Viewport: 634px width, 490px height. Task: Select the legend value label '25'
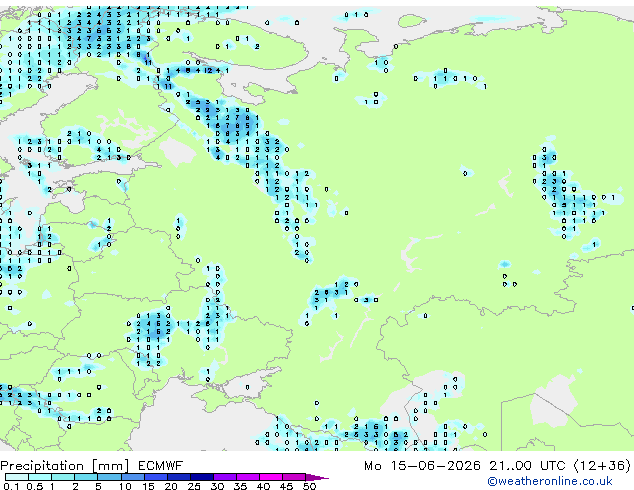click(194, 486)
